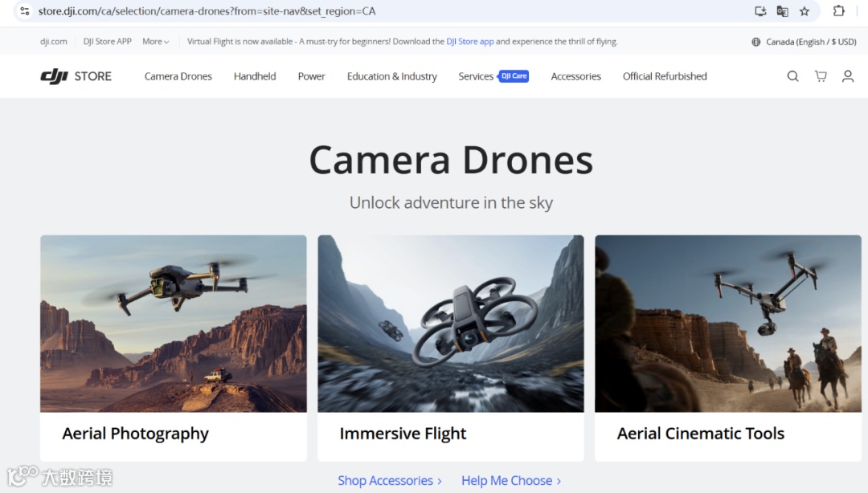Image resolution: width=868 pixels, height=493 pixels.
Task: Click the Shop Accessories link
Action: coord(390,480)
